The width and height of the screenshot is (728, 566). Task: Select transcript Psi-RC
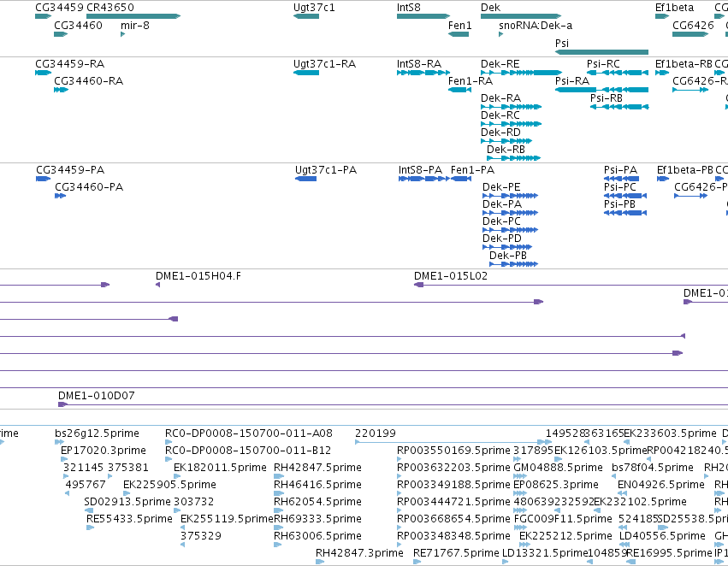click(x=618, y=73)
